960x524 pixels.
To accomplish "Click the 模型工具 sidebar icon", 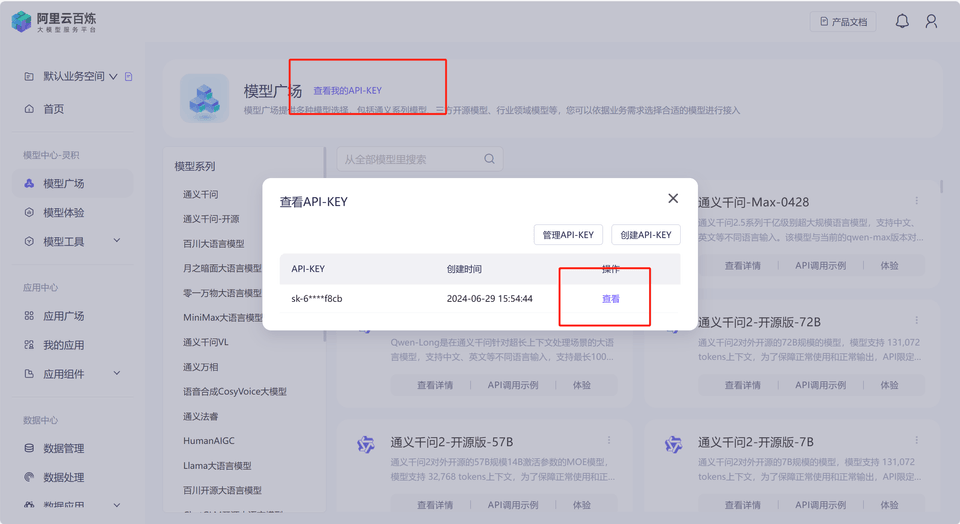I will 29,241.
